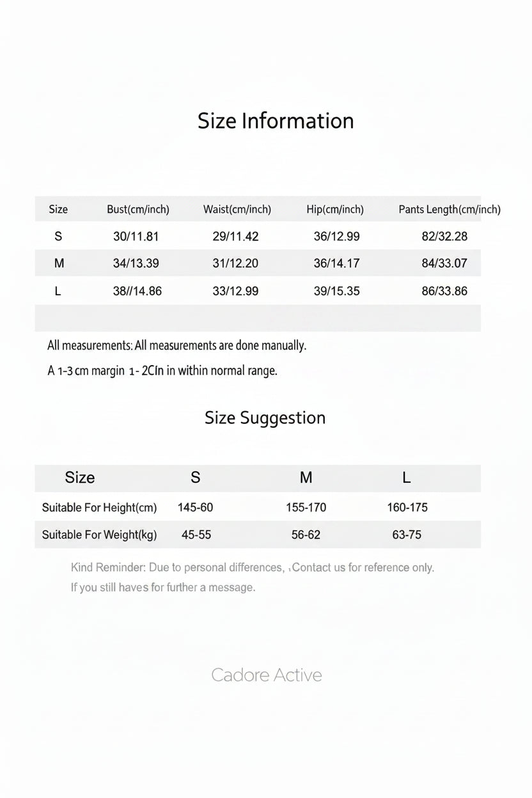Select the Suitable For Height(cm) label
The height and width of the screenshot is (798, 532).
click(x=99, y=508)
